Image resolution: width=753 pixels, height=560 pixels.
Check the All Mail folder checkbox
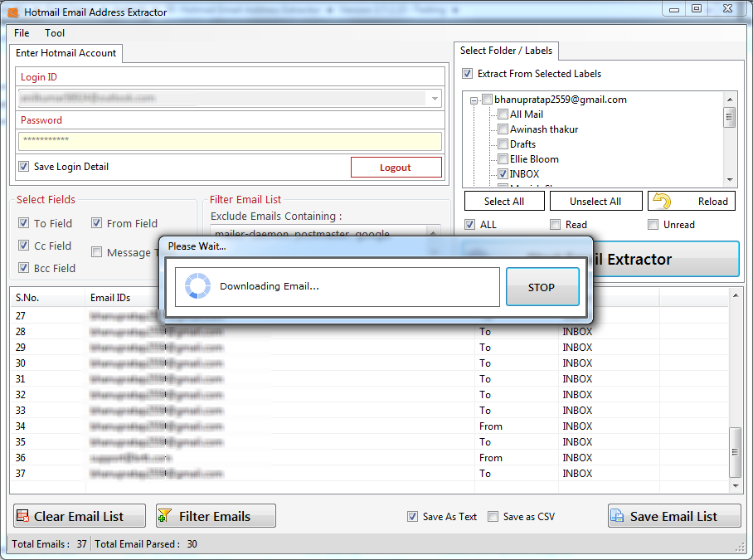(x=503, y=114)
